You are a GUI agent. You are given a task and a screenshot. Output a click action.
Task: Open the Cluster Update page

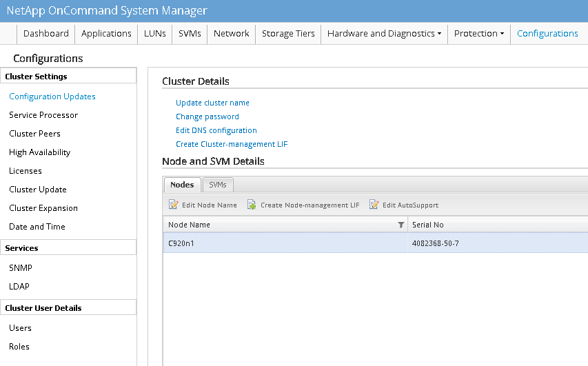point(38,190)
